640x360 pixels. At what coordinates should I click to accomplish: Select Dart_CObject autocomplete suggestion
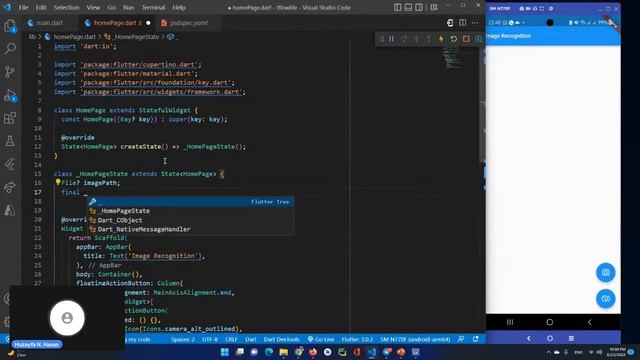point(191,220)
